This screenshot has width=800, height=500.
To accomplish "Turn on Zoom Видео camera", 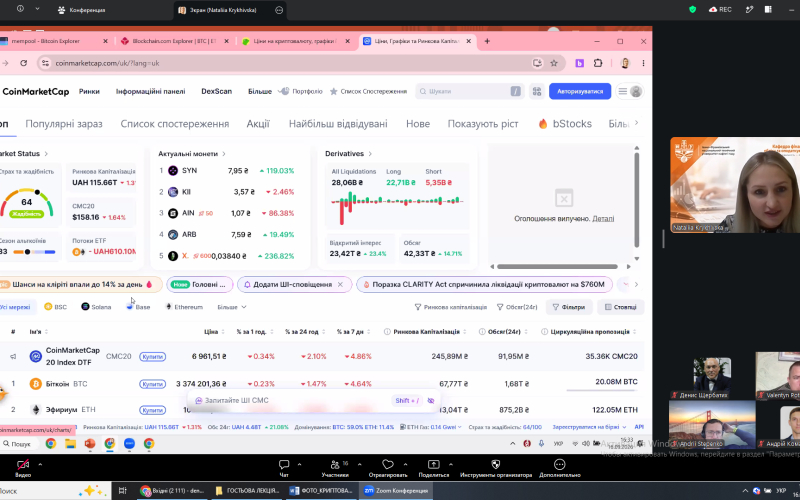I will (23, 468).
